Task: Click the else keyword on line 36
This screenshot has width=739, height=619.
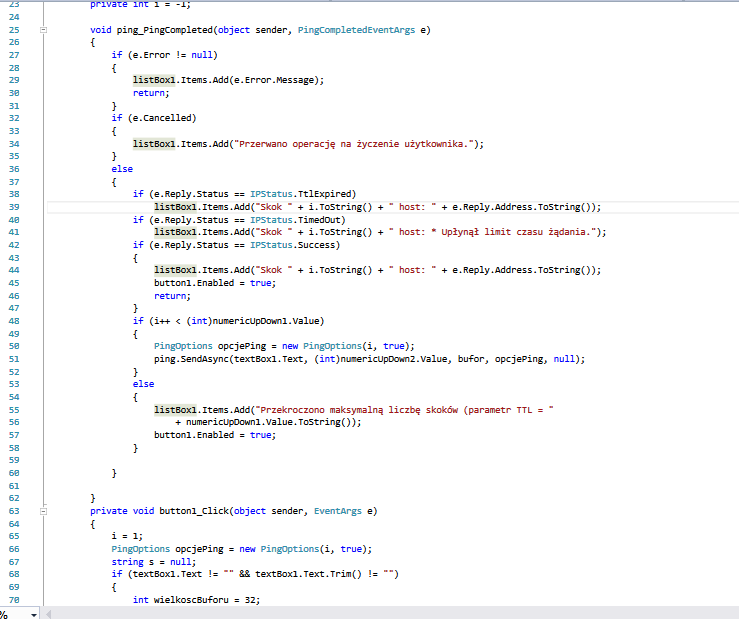Action: point(122,169)
